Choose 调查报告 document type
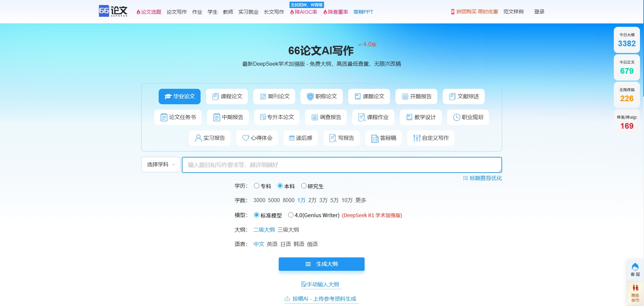Screen dimensions: 644x306 (x=326, y=117)
